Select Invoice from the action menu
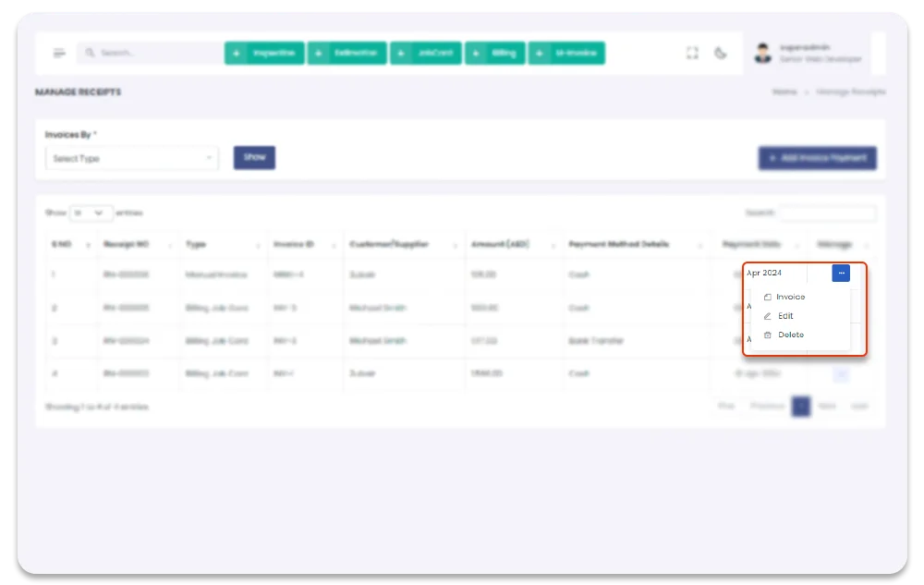Screen dimensions: 924x585 coord(790,297)
